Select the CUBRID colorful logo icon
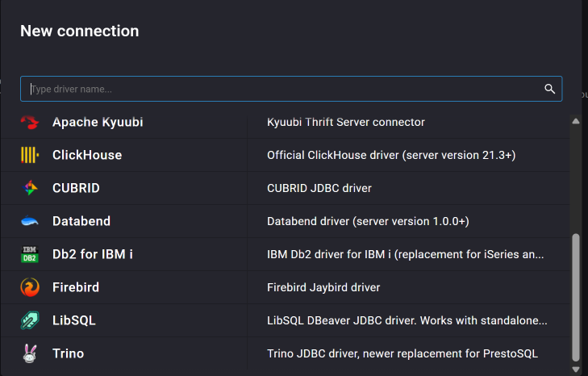Screen dimensions: 588x376 (x=30, y=188)
